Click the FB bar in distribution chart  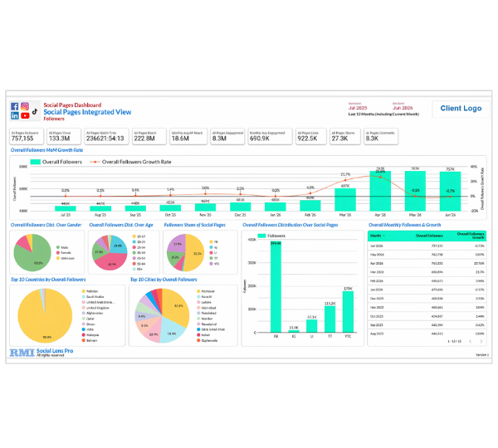click(x=276, y=287)
